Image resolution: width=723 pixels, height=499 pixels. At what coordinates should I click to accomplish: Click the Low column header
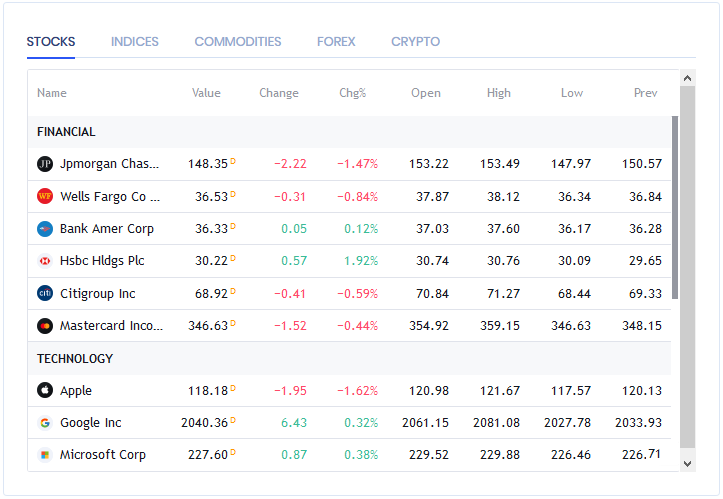coord(572,93)
